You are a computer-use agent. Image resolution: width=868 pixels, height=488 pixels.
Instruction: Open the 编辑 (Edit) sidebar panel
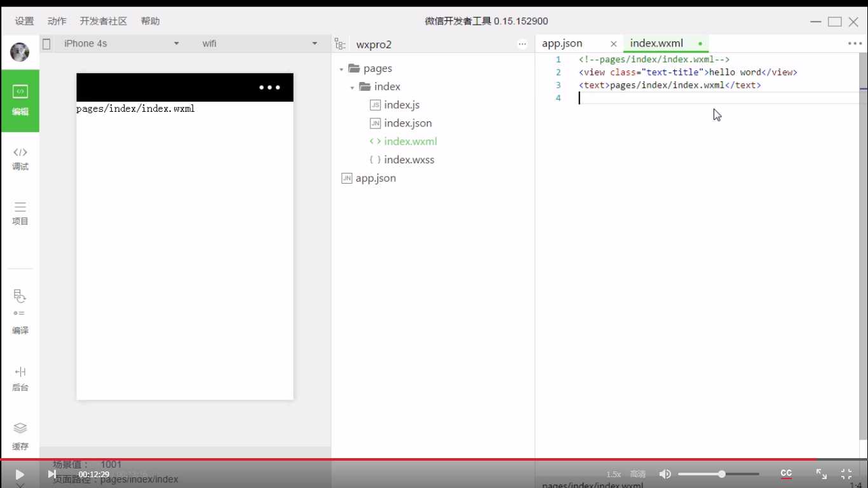pyautogui.click(x=20, y=100)
